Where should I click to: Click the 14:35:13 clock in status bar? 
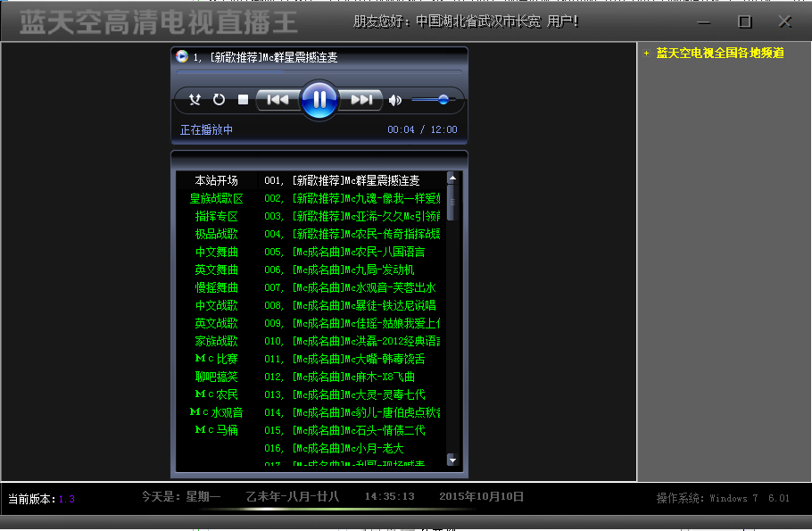point(389,496)
